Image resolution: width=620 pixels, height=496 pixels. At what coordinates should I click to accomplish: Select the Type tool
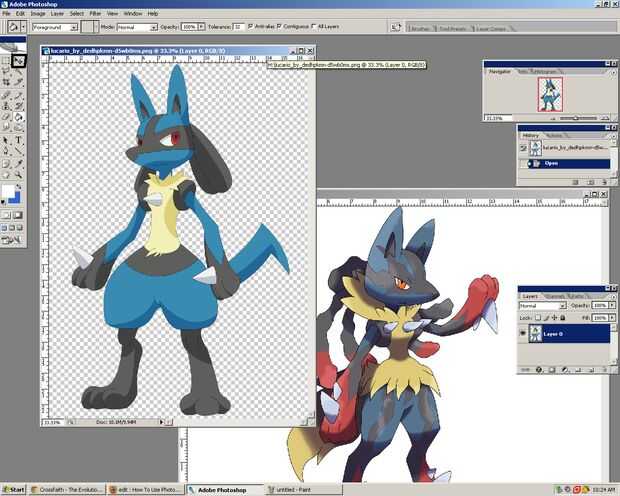pyautogui.click(x=18, y=140)
